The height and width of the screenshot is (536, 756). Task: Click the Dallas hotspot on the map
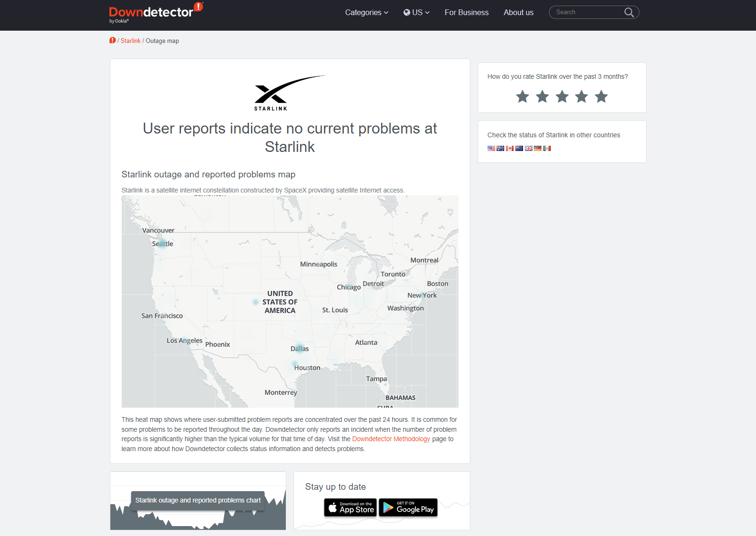[x=299, y=348]
